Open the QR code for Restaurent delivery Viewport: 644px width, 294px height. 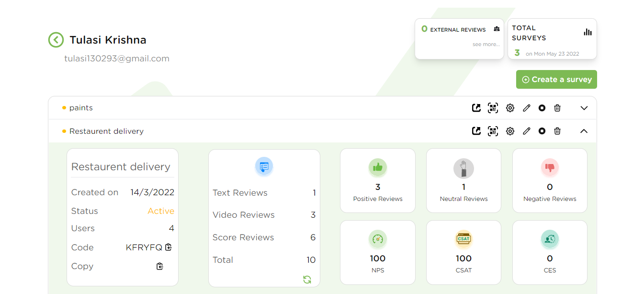point(493,131)
